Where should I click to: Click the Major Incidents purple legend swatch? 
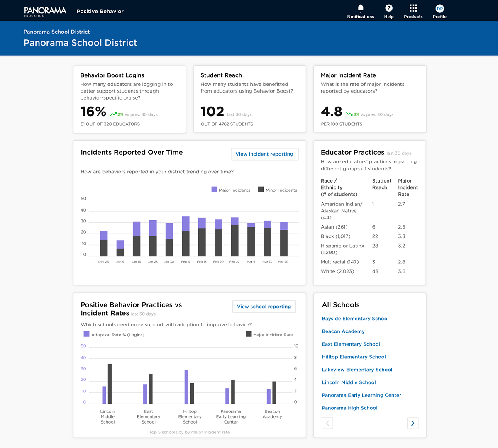point(214,190)
